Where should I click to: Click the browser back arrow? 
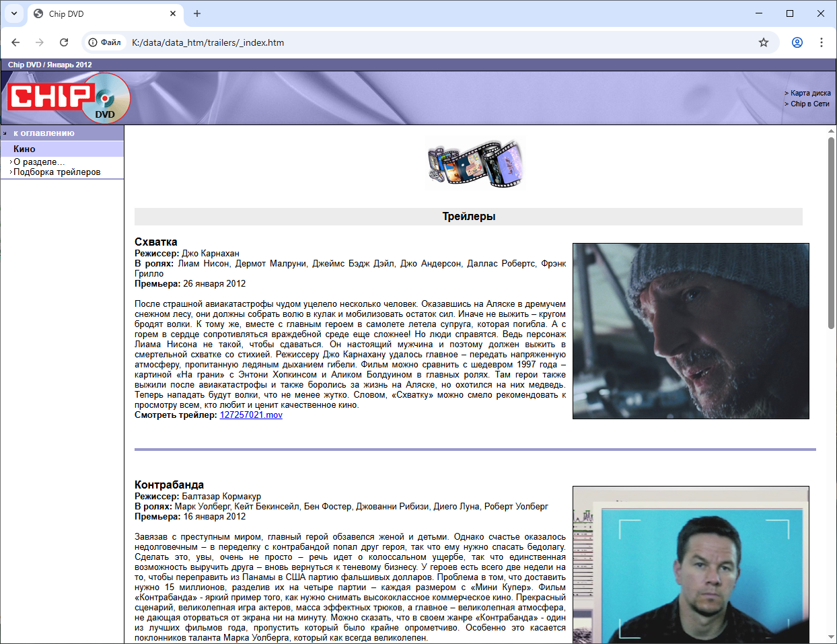coord(15,42)
